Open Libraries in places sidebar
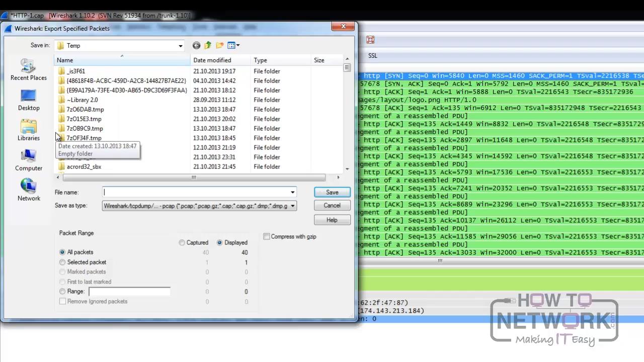The image size is (644, 362). [29, 130]
